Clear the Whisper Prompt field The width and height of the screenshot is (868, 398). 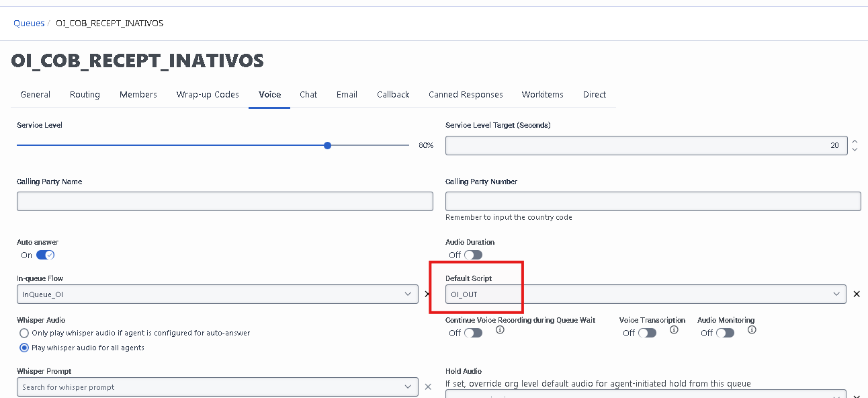point(427,387)
